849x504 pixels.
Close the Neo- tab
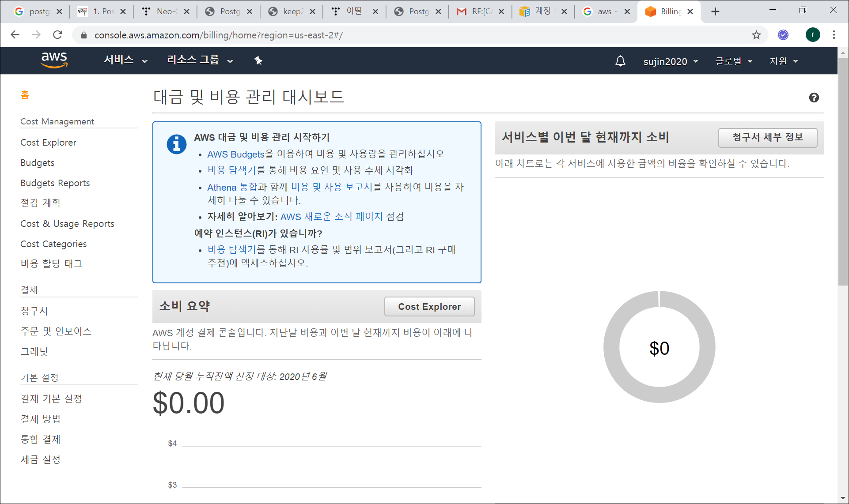click(x=186, y=11)
